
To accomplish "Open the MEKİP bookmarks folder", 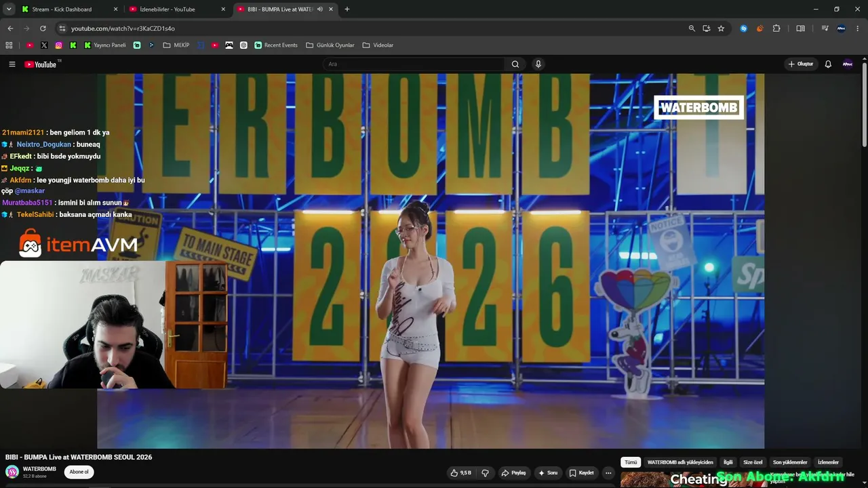I will pyautogui.click(x=176, y=45).
